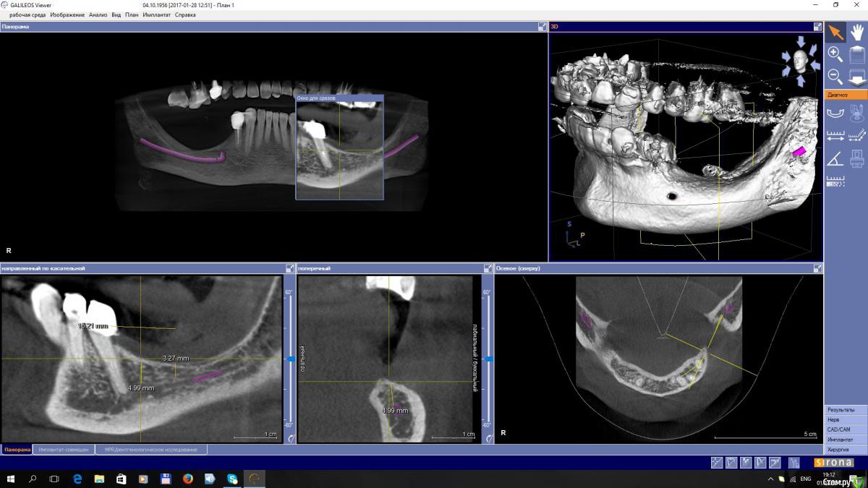
Task: Open the print icon in tool panel
Action: [856, 158]
